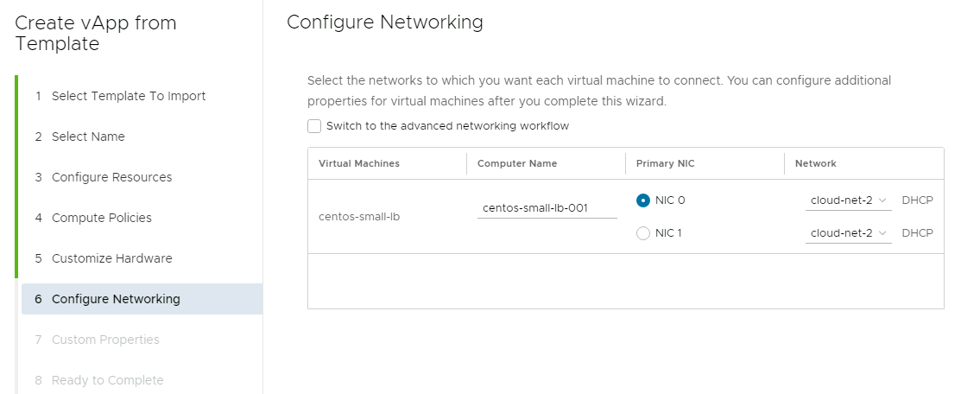Open step 3 Configure Resources
980x394 pixels.
coord(111,177)
